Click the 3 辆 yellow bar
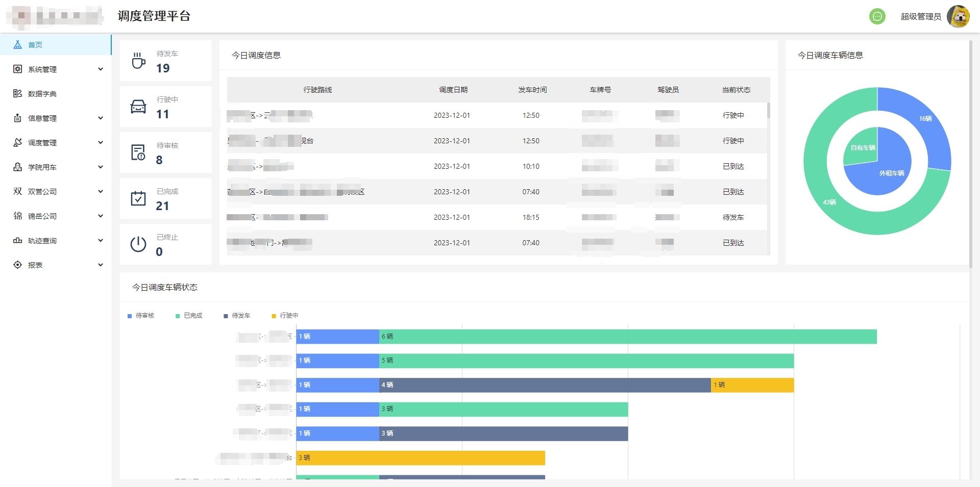This screenshot has height=487, width=980. pyautogui.click(x=421, y=458)
